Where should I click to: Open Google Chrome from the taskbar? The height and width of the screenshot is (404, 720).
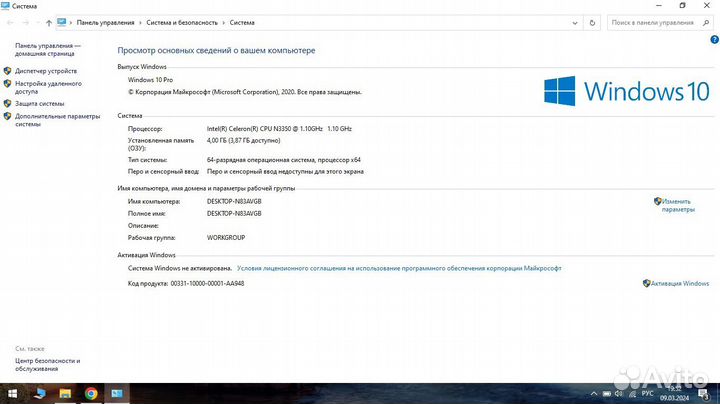[91, 393]
